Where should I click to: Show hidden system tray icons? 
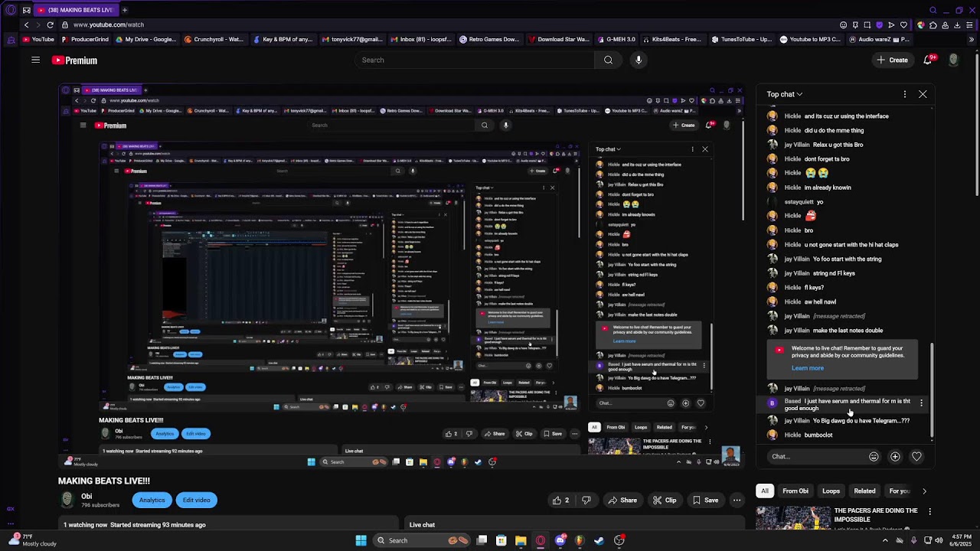point(885,540)
